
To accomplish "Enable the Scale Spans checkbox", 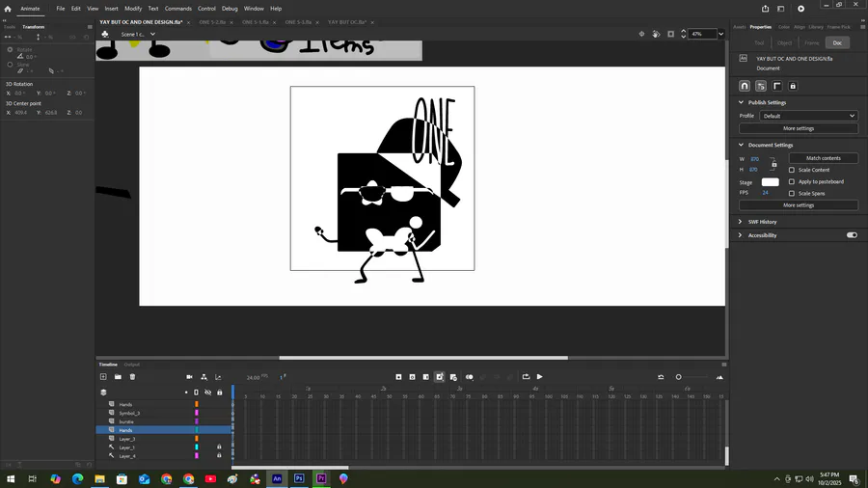I will coord(792,193).
